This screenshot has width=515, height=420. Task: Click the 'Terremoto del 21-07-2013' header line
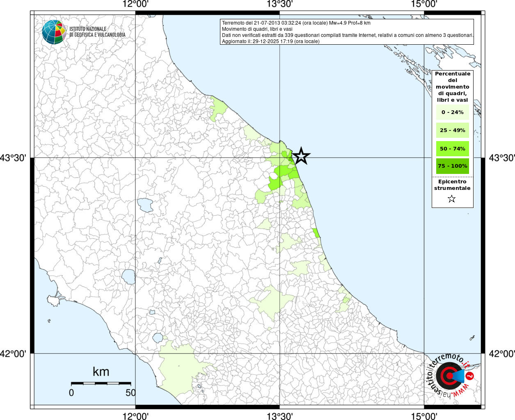tap(296, 23)
